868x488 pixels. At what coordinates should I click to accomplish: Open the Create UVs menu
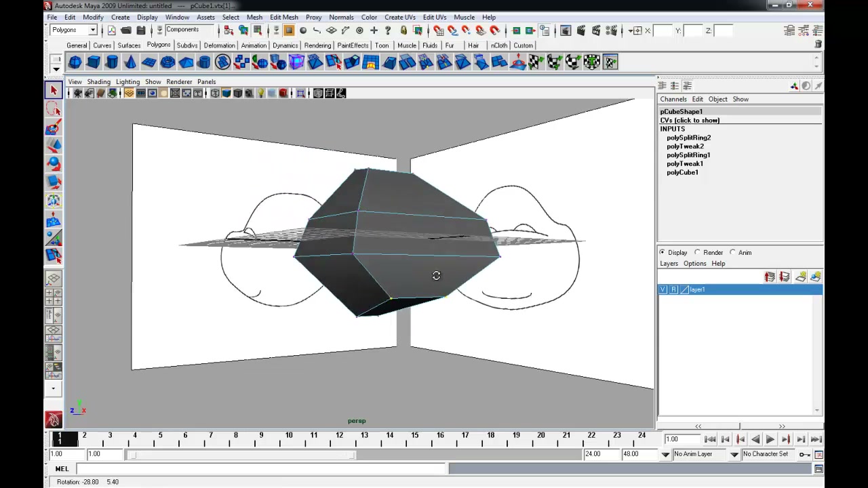tap(400, 17)
